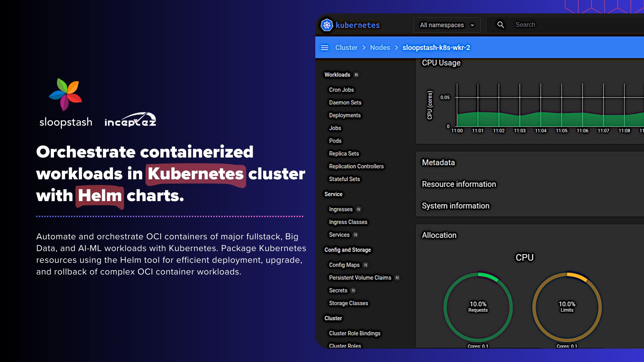Click the sloopstash-k8s-wkr-2 breadcrumb
This screenshot has height=362, width=644.
436,48
